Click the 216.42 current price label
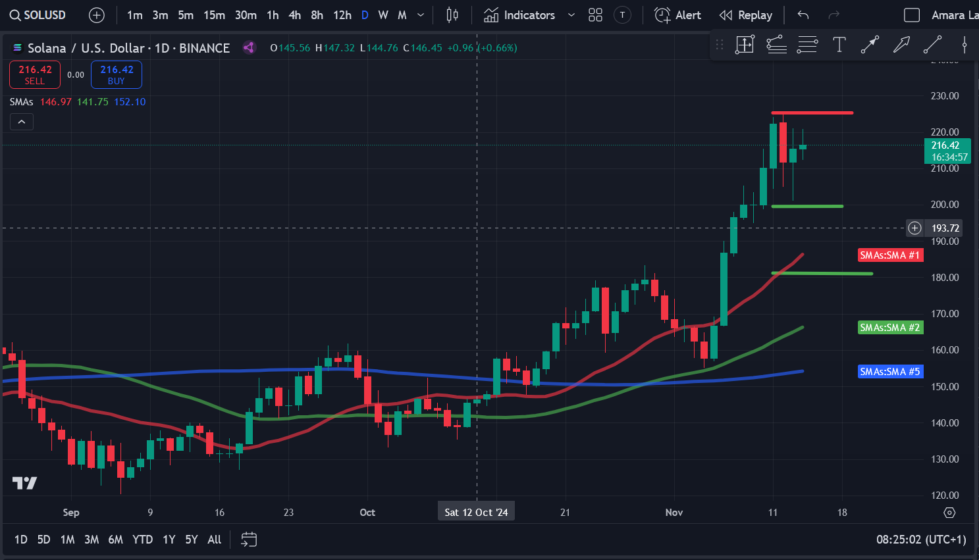Screen dimensions: 979x560 click(x=948, y=151)
